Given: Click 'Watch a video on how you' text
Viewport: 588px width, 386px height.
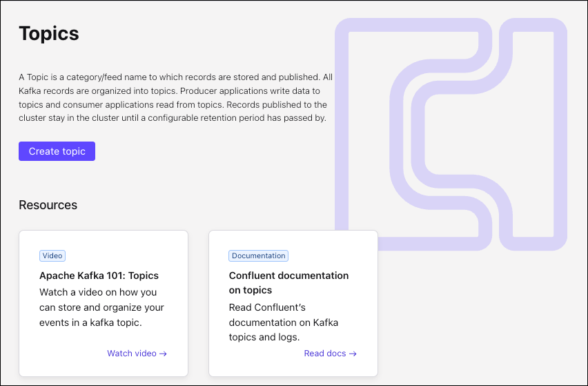Looking at the screenshot, I should click(98, 292).
